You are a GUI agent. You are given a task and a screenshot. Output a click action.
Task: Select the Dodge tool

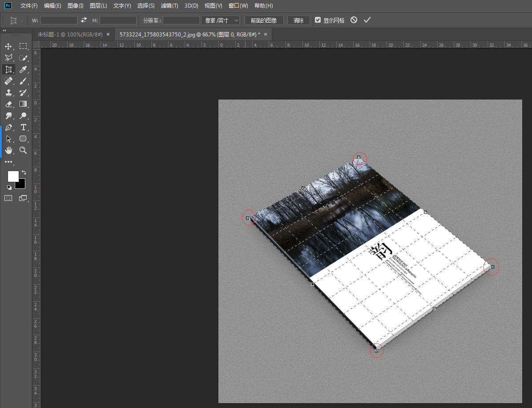click(x=23, y=116)
